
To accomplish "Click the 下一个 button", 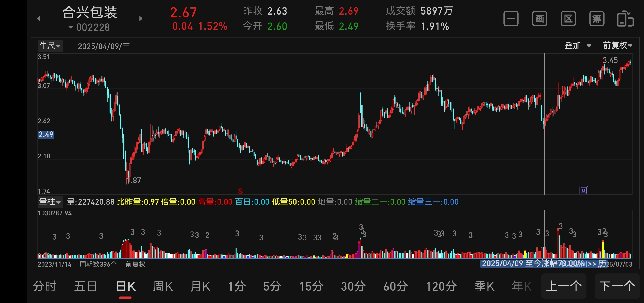I will tap(617, 286).
